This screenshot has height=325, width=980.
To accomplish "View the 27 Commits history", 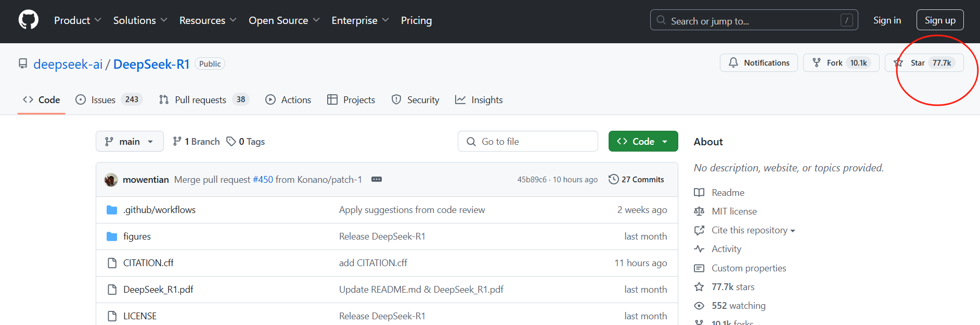I will (636, 179).
